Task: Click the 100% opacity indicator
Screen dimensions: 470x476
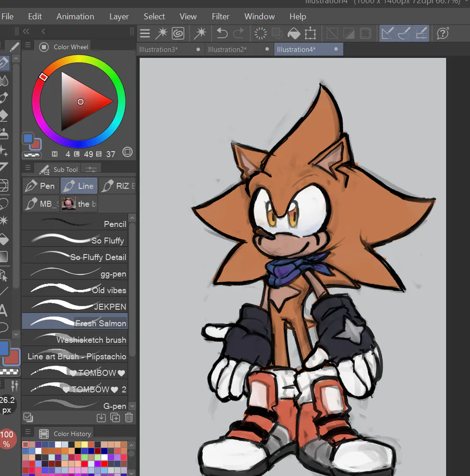Action: 7,439
